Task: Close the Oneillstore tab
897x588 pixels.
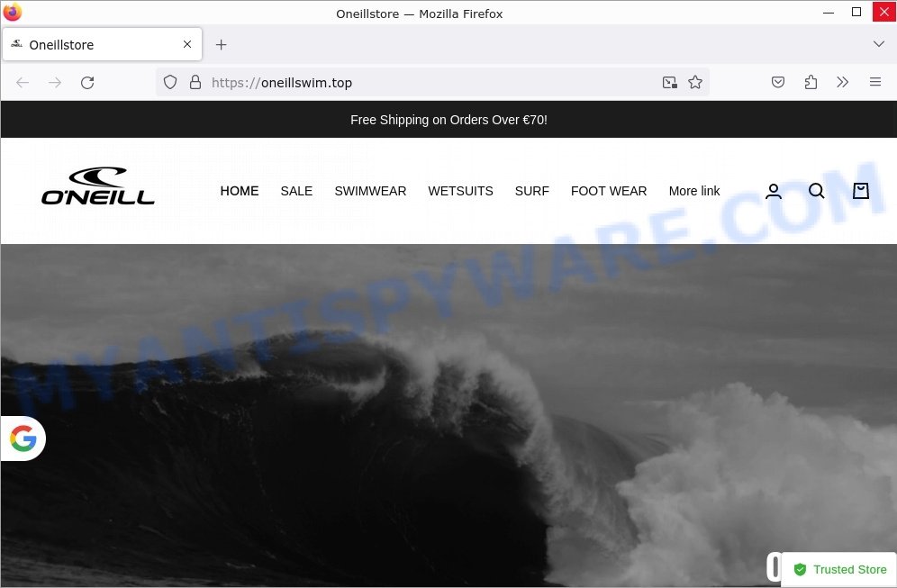Action: [x=187, y=44]
